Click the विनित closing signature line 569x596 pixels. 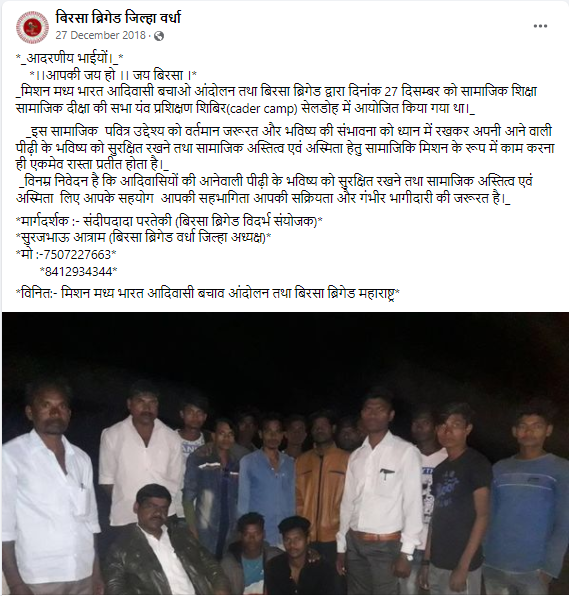[208, 293]
